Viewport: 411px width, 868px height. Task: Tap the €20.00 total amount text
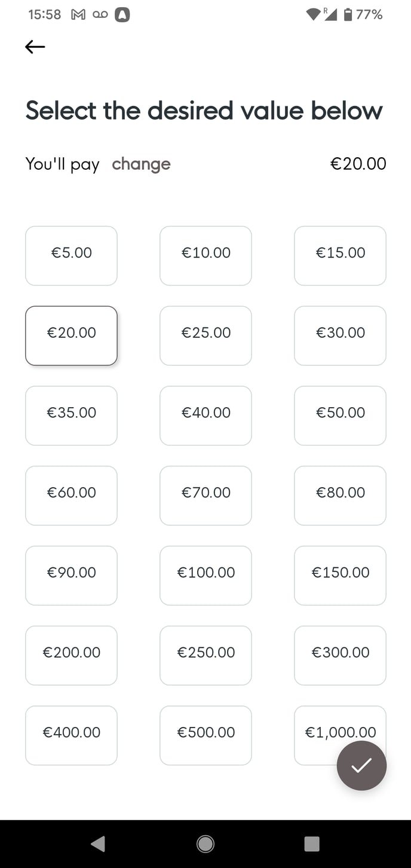(x=358, y=164)
